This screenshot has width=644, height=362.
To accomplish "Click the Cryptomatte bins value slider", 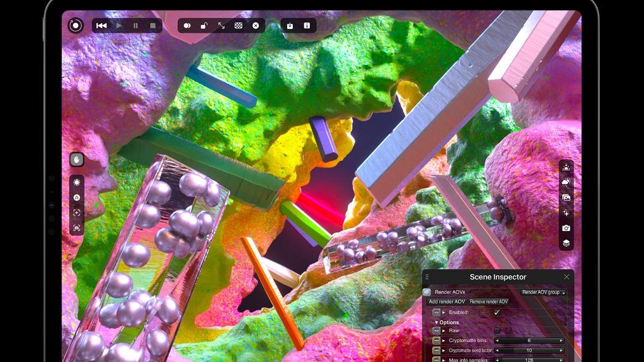I will [x=529, y=341].
